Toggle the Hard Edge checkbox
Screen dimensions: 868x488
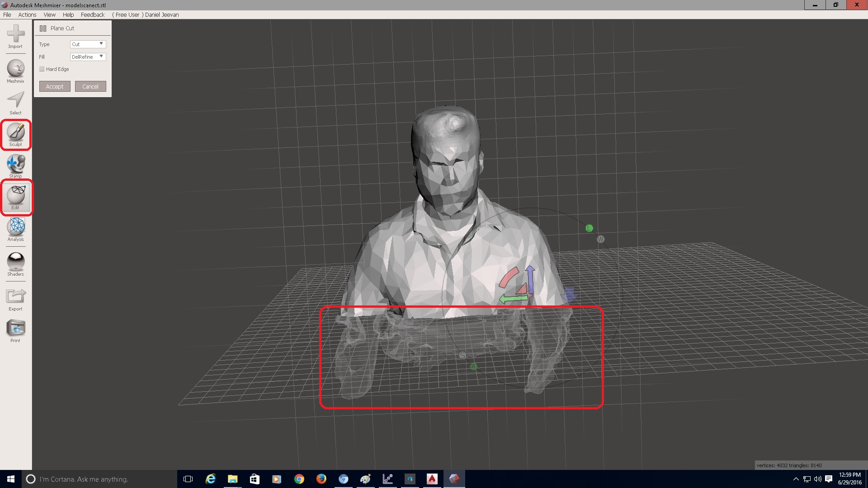coord(42,69)
